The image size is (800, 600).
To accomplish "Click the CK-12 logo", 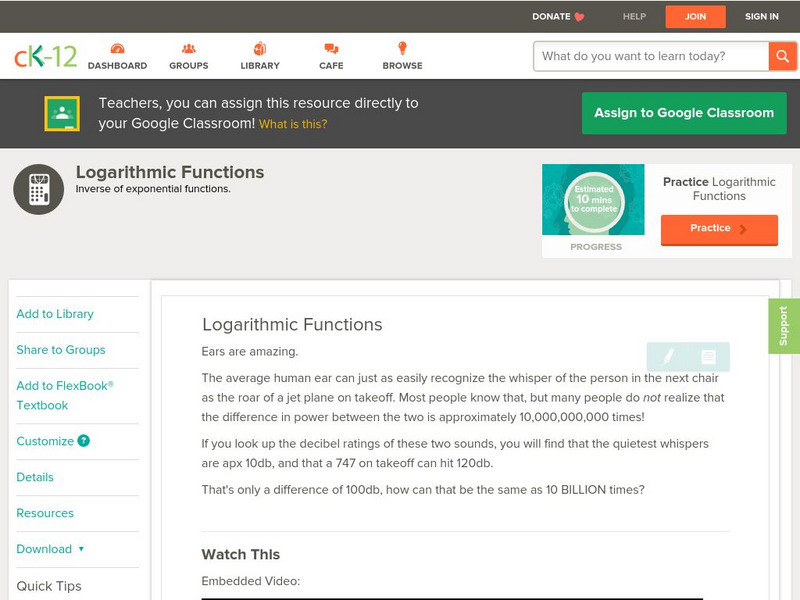I will pos(45,57).
